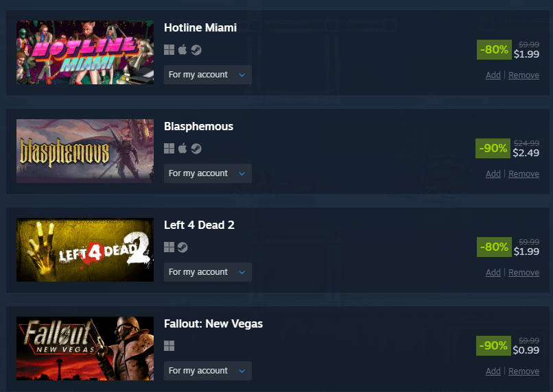This screenshot has height=392, width=553.
Task: Open the account dropdown for Hotline Miami
Action: 208,75
